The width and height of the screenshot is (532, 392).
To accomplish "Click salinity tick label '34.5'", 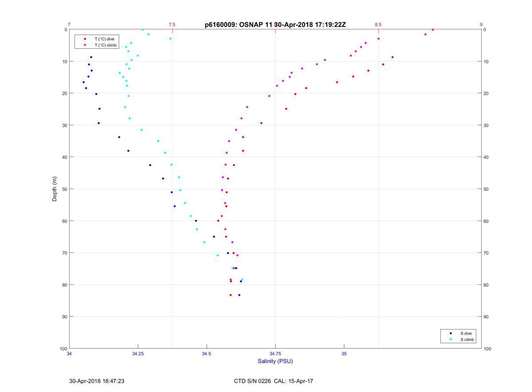I will coord(207,353).
